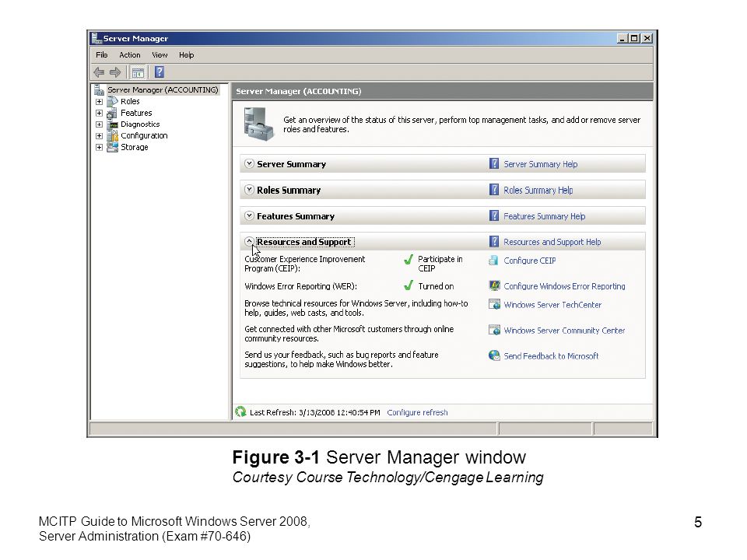The width and height of the screenshot is (747, 560).
Task: Click the Resources and Support Help icon
Action: pyautogui.click(x=494, y=241)
